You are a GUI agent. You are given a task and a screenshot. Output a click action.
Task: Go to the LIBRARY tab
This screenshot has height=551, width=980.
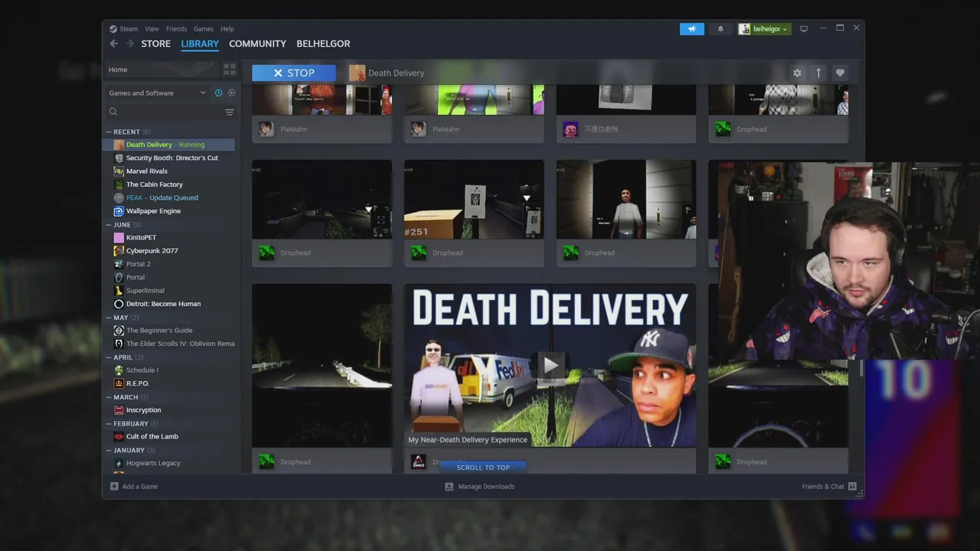pos(200,44)
